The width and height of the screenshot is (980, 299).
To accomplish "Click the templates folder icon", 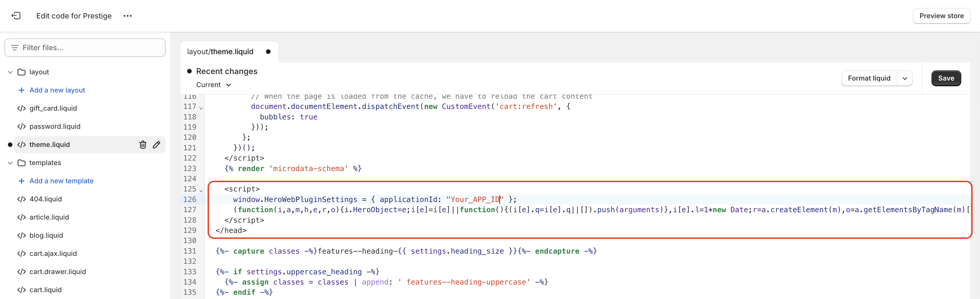I will (x=22, y=163).
